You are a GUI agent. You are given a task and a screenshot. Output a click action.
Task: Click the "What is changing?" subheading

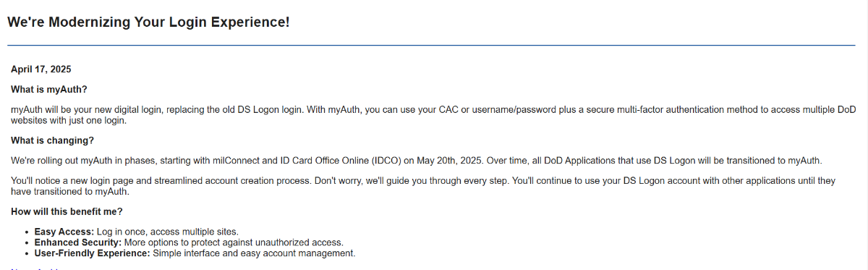[x=53, y=140]
